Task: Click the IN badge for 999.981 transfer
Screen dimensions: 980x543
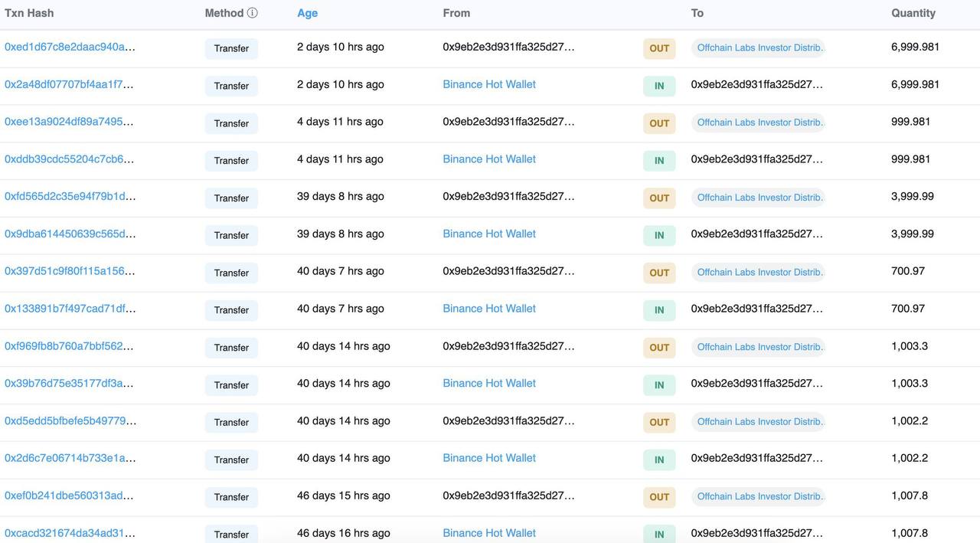Action: [659, 161]
